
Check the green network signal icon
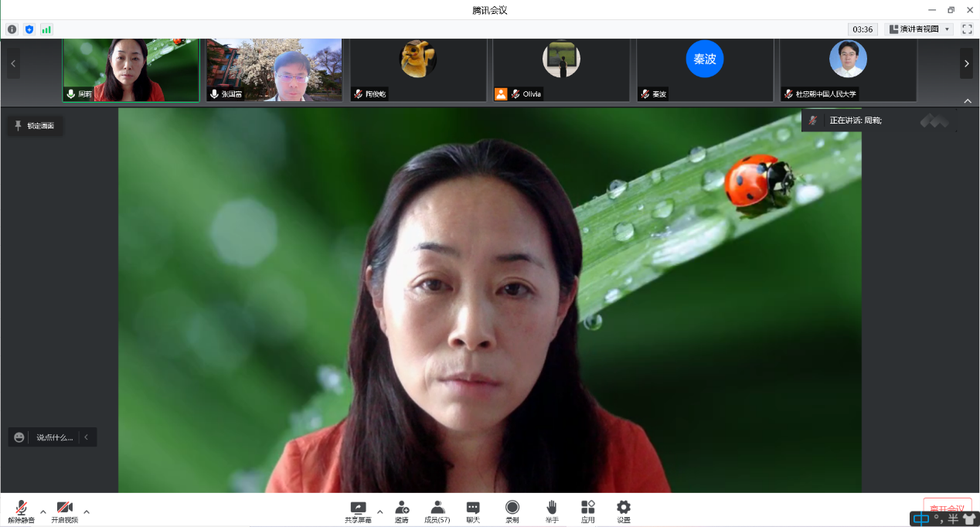point(46,29)
